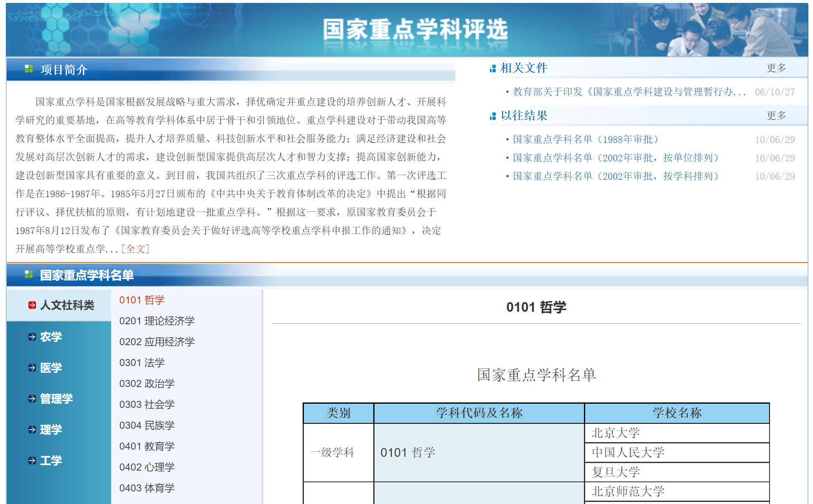Click the 相关文件 section heading

coord(524,68)
